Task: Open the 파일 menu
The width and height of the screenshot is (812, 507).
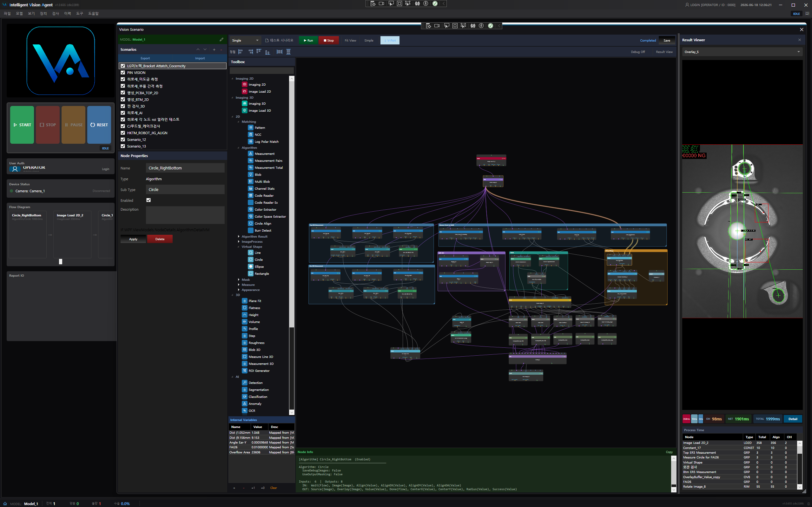Action: tap(7, 13)
